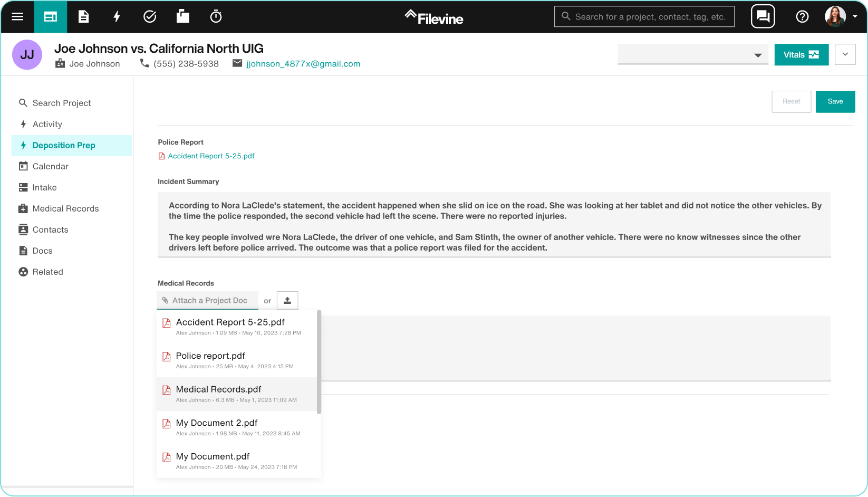This screenshot has width=868, height=497.
Task: Open the jjohnson_4877x@gmail.com email link
Action: pos(302,63)
